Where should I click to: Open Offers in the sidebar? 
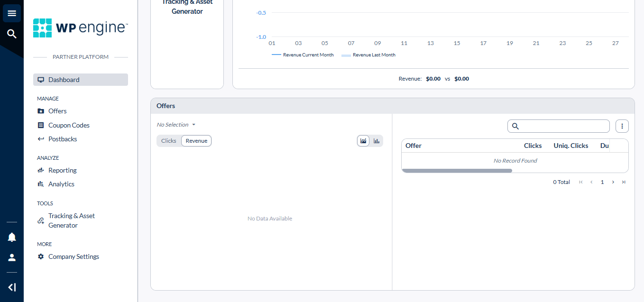click(x=57, y=111)
